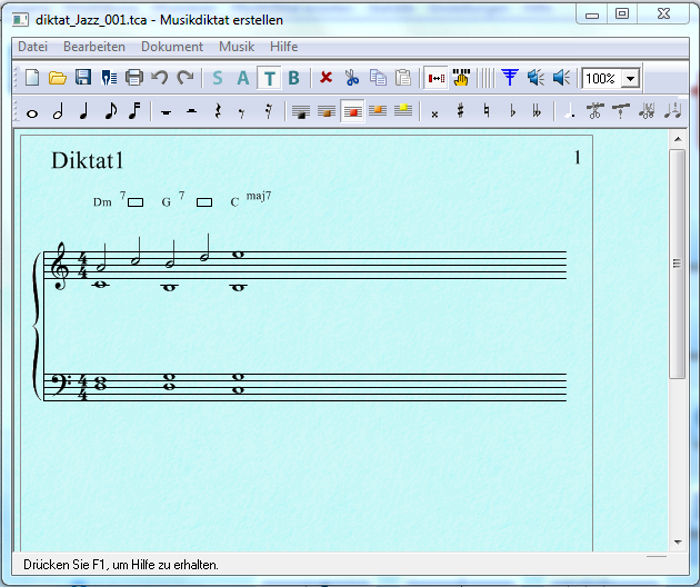This screenshot has width=700, height=587.
Task: Toggle the Soprano voice S button
Action: (x=217, y=78)
